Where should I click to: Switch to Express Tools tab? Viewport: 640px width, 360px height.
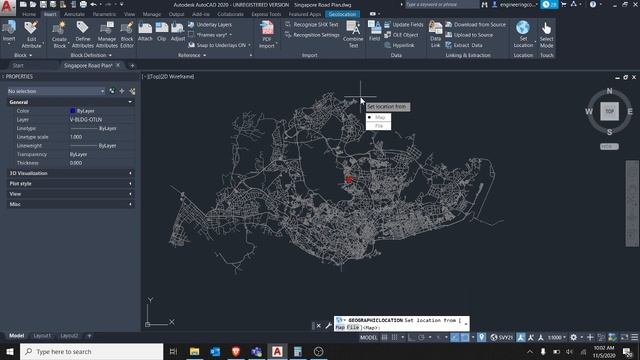click(x=266, y=14)
